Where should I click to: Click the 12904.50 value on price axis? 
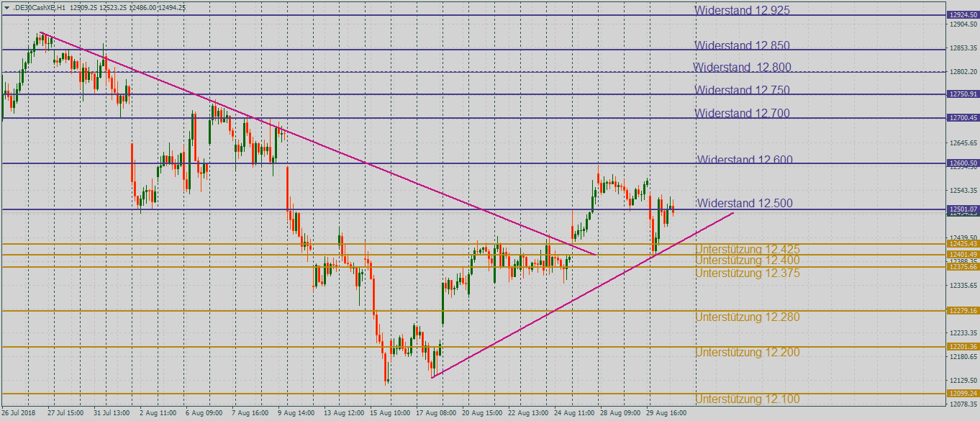[963, 24]
